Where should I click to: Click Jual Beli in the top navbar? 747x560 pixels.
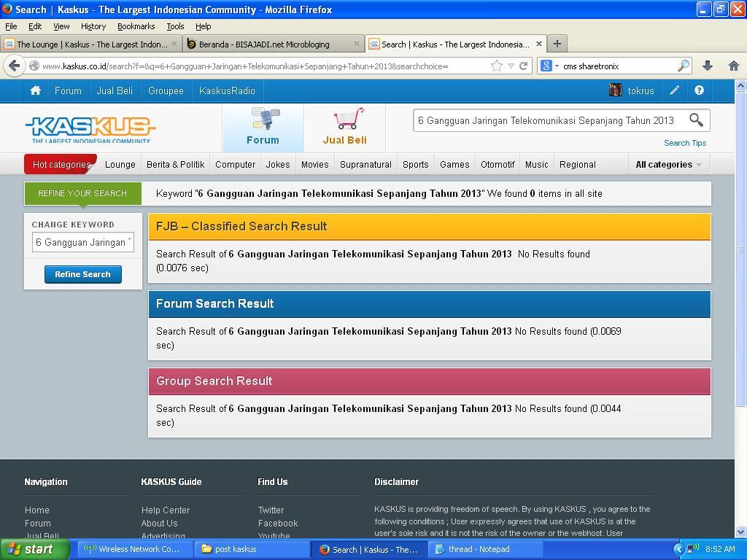115,90
